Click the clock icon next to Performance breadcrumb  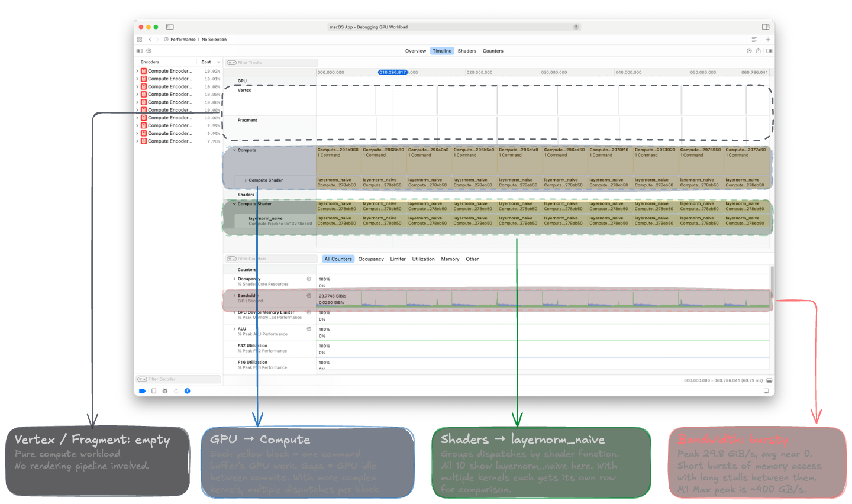pos(166,39)
